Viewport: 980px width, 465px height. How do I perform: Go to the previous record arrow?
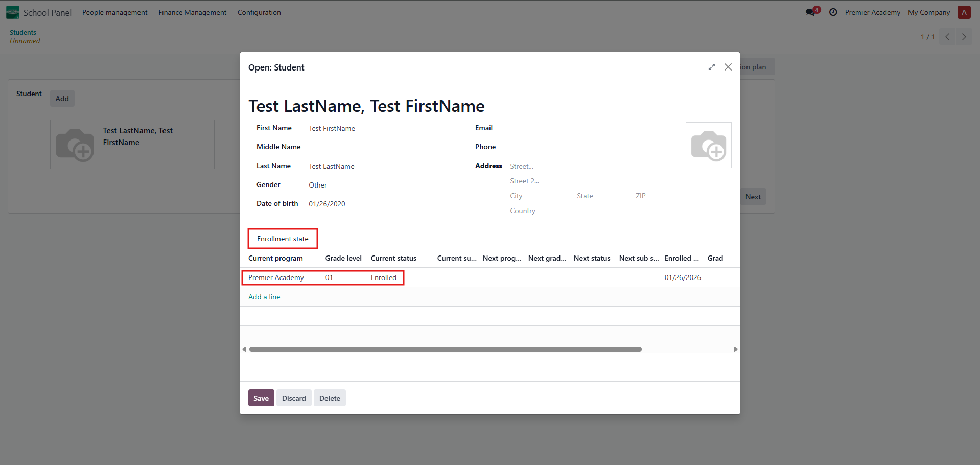(x=947, y=37)
